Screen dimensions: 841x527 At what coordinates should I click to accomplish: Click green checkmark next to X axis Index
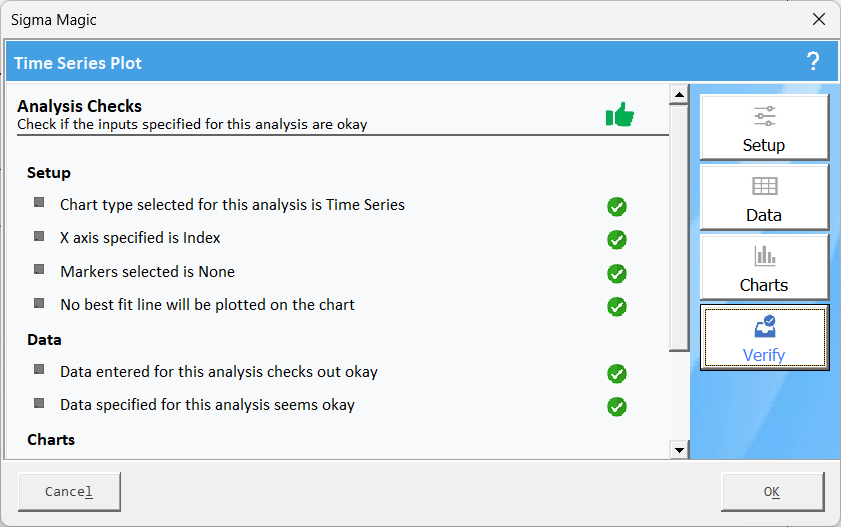[x=617, y=240]
